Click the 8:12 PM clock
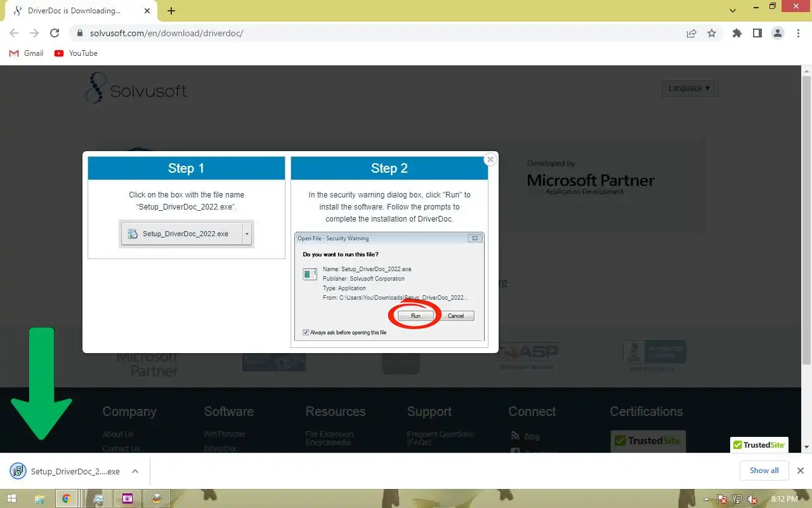812x508 pixels. (784, 499)
